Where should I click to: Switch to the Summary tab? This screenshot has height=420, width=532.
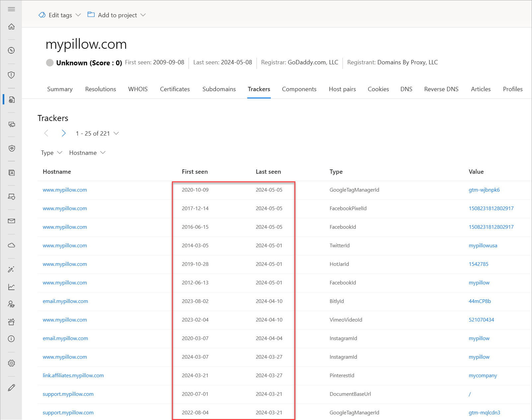pos(60,89)
